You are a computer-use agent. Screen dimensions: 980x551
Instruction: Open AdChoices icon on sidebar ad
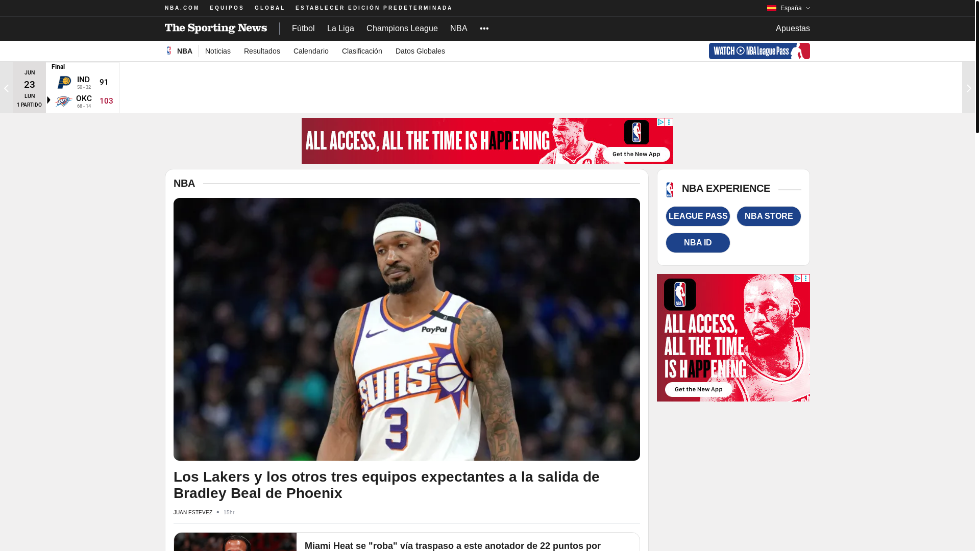pyautogui.click(x=797, y=279)
